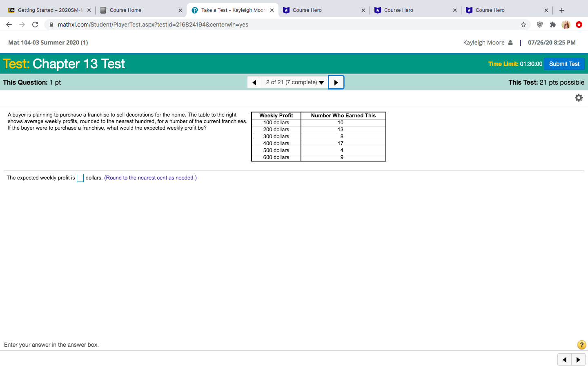Viewport: 588px width, 368px height.
Task: Click the Time Limit 01:30:00 display
Action: pos(515,64)
